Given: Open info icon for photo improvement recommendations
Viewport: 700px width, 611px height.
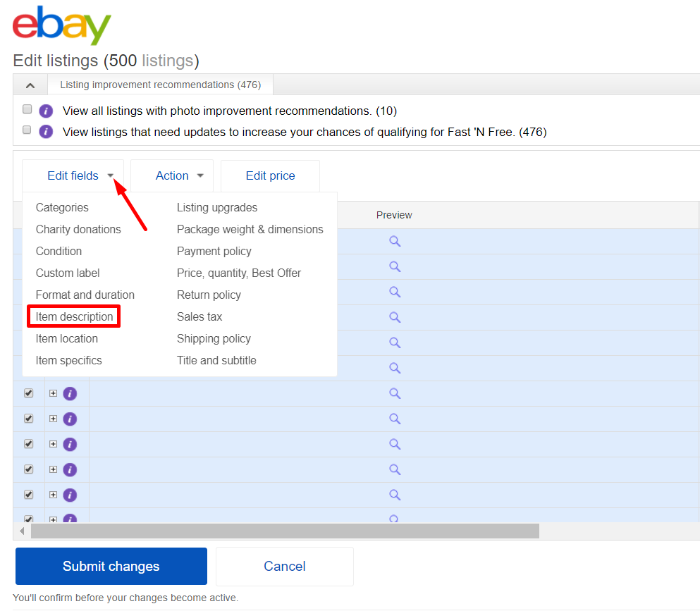Looking at the screenshot, I should pyautogui.click(x=46, y=111).
